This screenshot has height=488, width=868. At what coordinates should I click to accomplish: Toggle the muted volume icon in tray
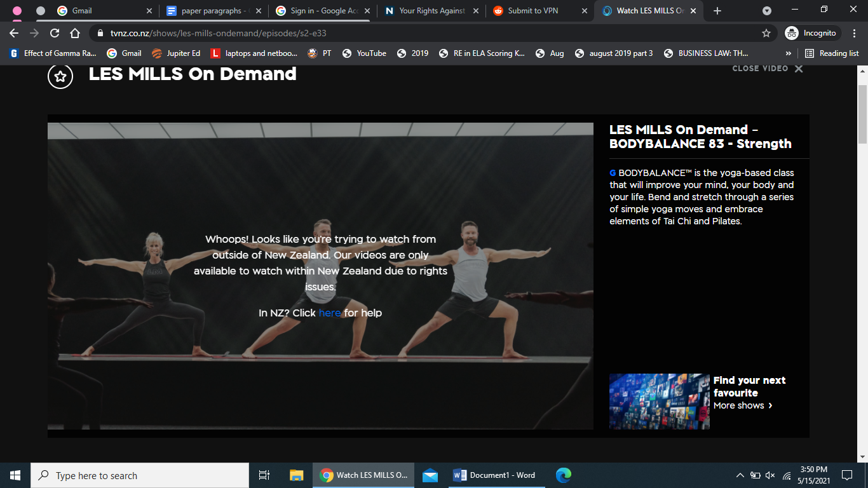770,475
